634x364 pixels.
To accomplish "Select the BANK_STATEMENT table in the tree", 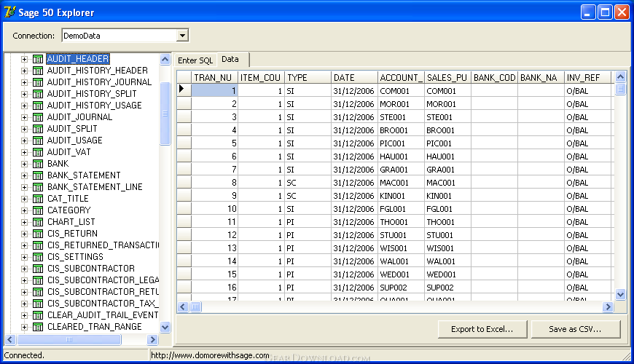I will [84, 175].
